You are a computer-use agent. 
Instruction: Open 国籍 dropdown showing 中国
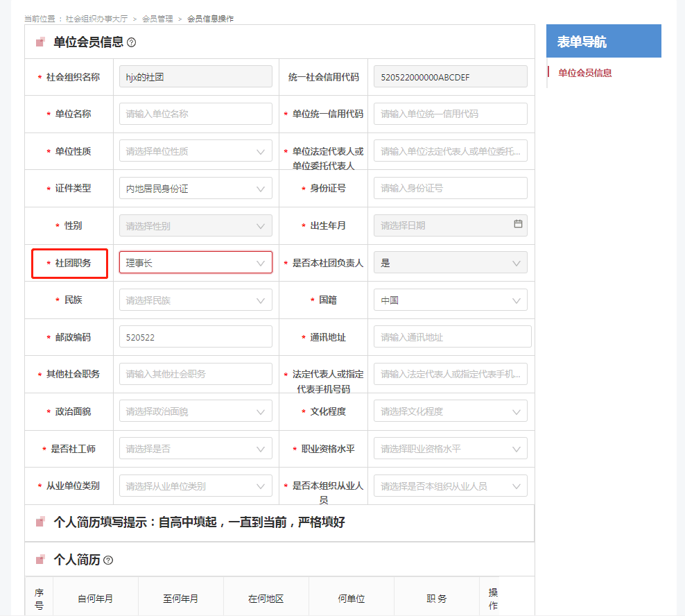click(450, 300)
